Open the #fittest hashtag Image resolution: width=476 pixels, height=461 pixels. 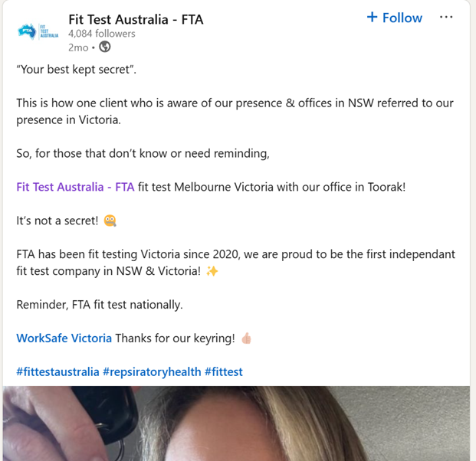pyautogui.click(x=224, y=372)
